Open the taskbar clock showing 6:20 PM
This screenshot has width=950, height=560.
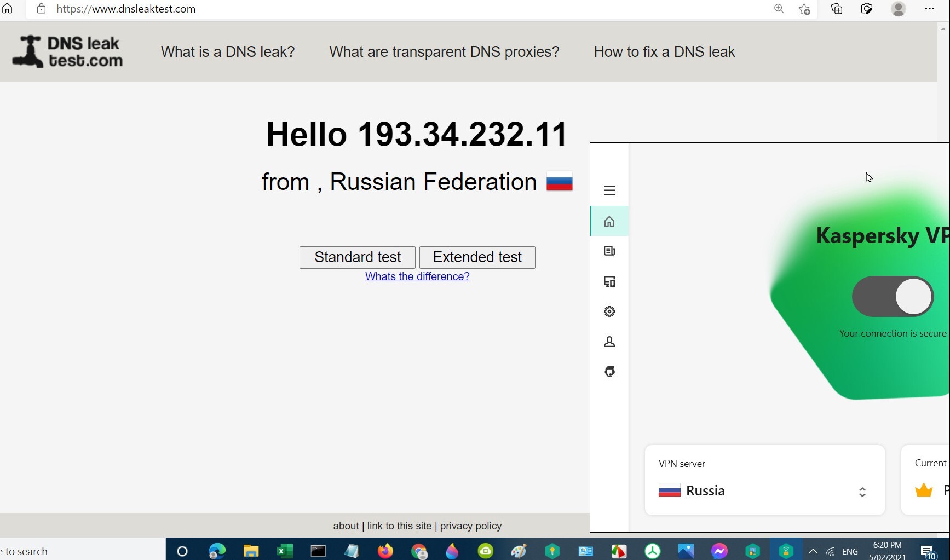pyautogui.click(x=888, y=551)
